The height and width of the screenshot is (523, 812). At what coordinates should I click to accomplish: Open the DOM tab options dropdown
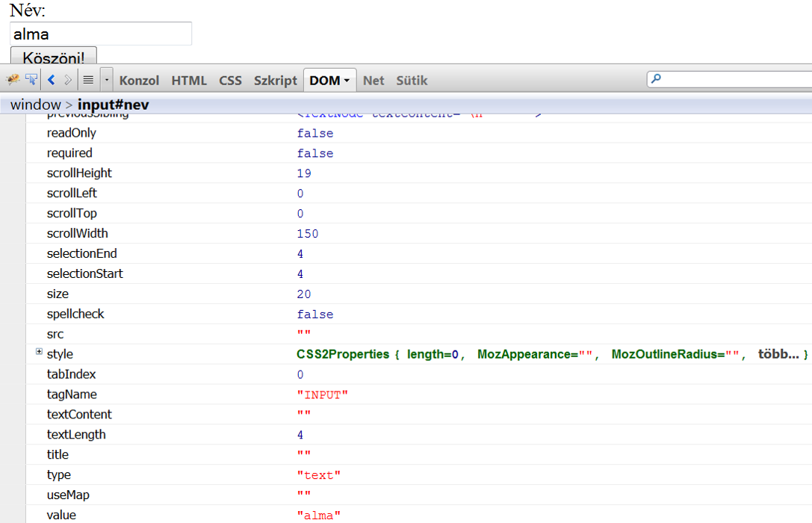coord(347,81)
